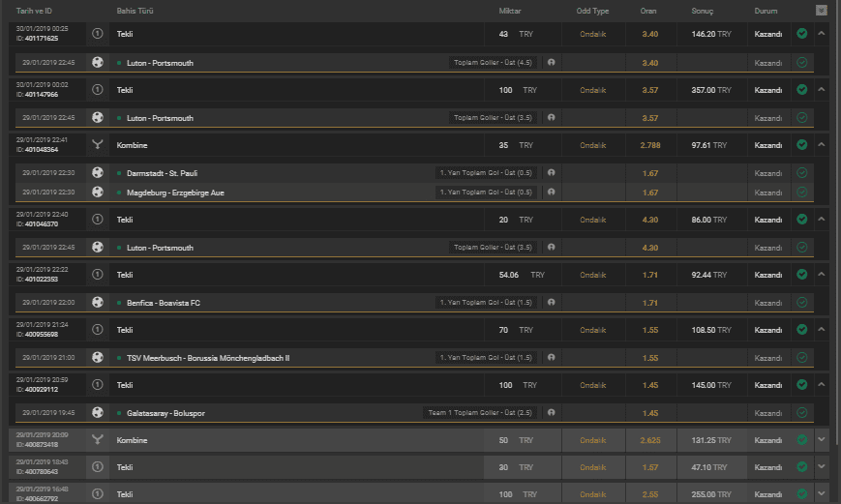Click the green status check for the 97.61 TRY Kombine
Screen dimensions: 841x504
[802, 145]
